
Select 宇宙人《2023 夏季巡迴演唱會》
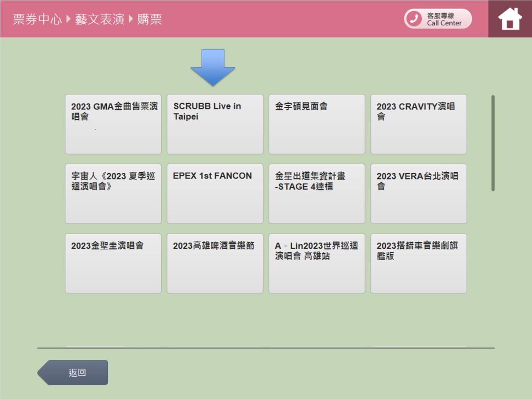[x=113, y=194]
